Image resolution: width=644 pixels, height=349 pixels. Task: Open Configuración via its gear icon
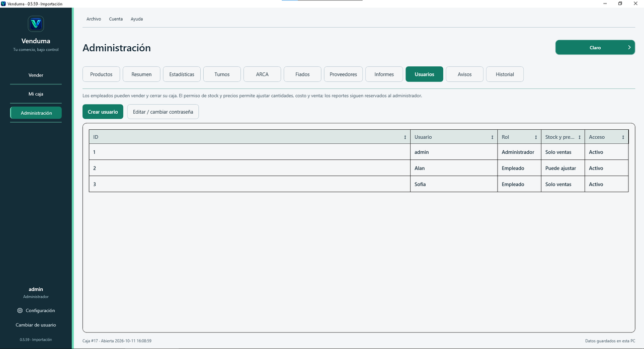coord(20,310)
